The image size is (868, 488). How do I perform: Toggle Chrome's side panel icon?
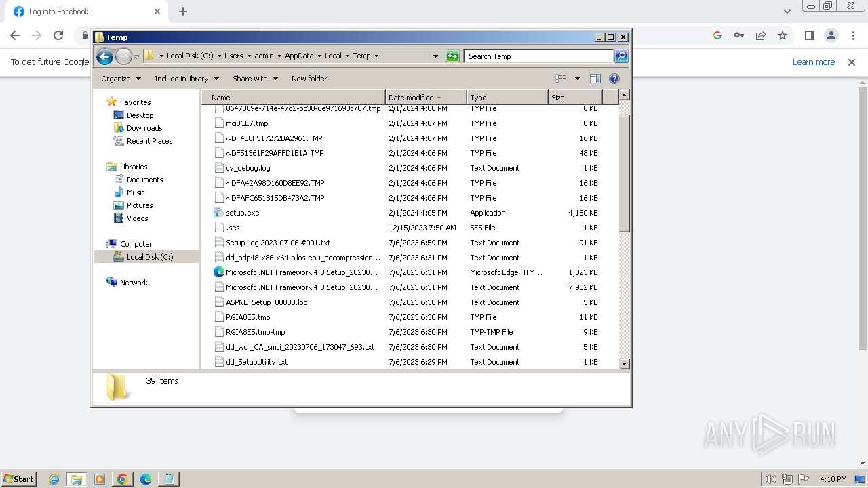(x=809, y=35)
